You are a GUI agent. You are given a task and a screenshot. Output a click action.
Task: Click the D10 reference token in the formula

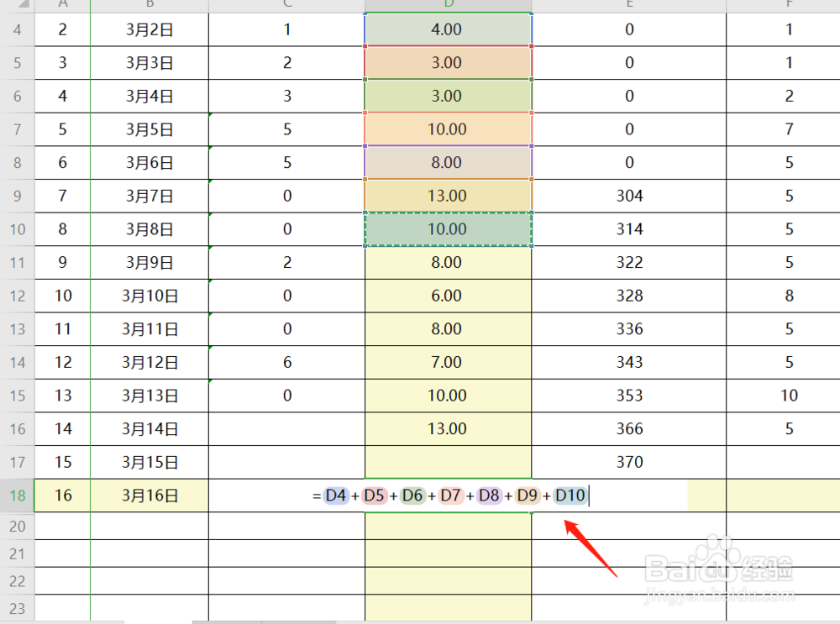tap(570, 496)
